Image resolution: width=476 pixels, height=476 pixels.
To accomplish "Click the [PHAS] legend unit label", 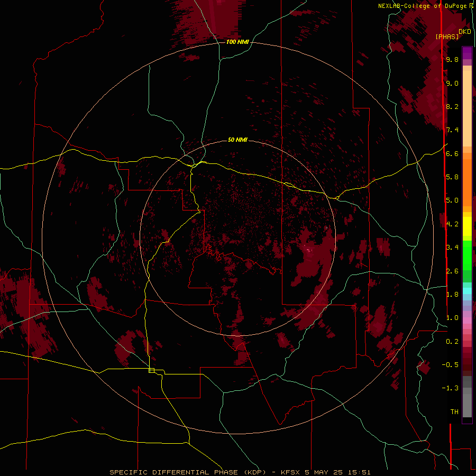I will click(447, 36).
